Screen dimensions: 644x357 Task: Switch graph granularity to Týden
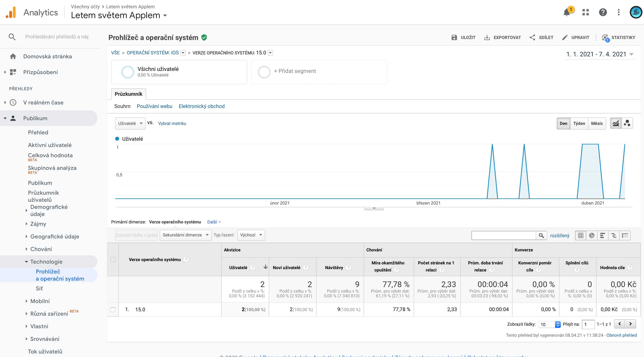tap(579, 123)
